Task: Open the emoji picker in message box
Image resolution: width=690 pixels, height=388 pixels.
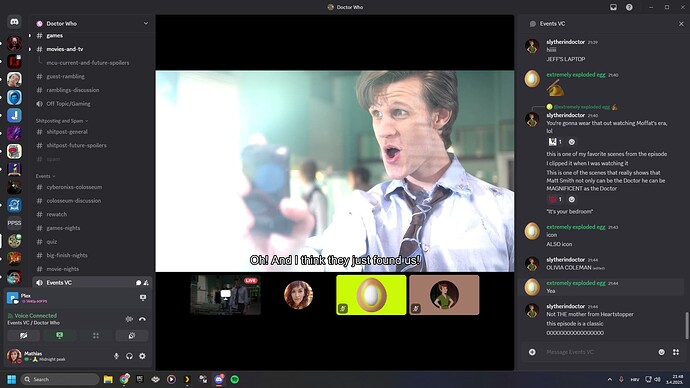Action: pyautogui.click(x=661, y=352)
